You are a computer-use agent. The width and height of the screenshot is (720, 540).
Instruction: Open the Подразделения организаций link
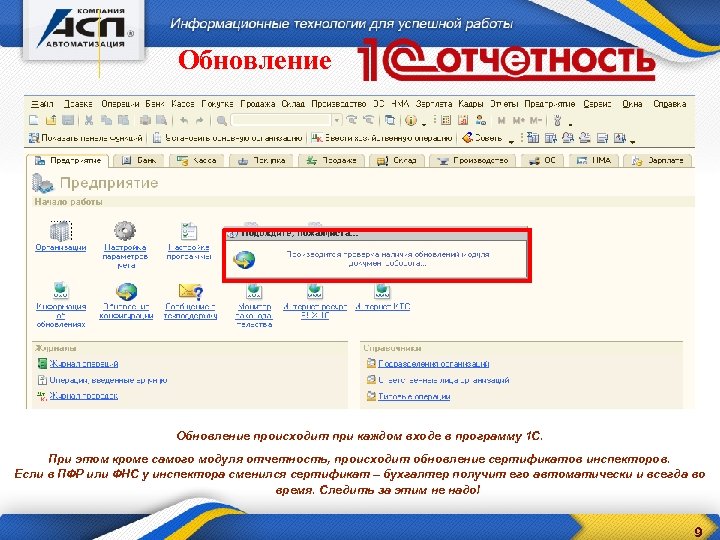(x=433, y=364)
